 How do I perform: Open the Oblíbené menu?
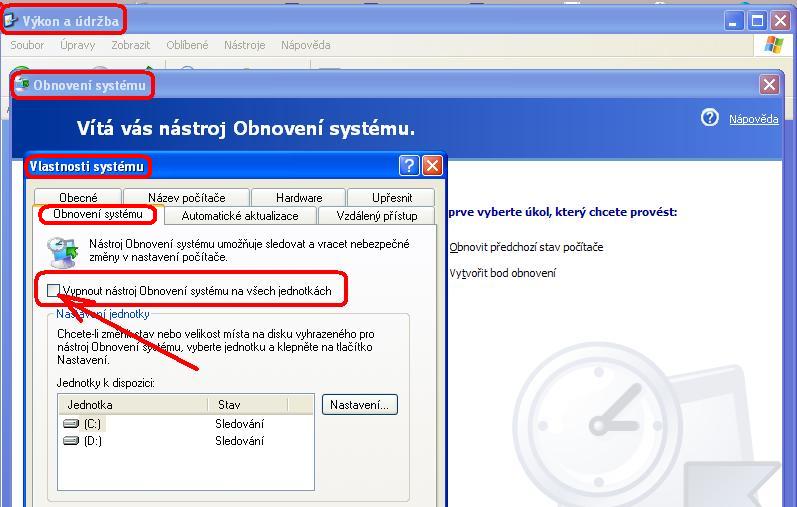click(187, 45)
